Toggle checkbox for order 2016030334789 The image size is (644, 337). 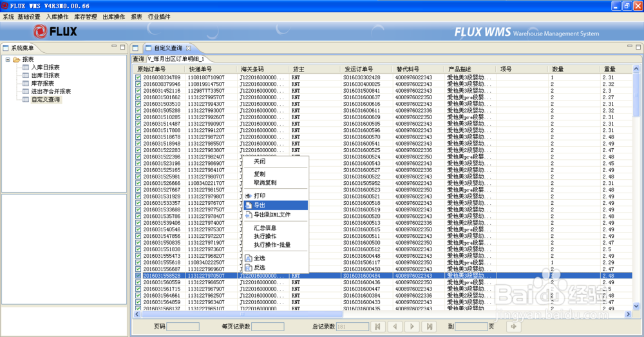coord(138,77)
